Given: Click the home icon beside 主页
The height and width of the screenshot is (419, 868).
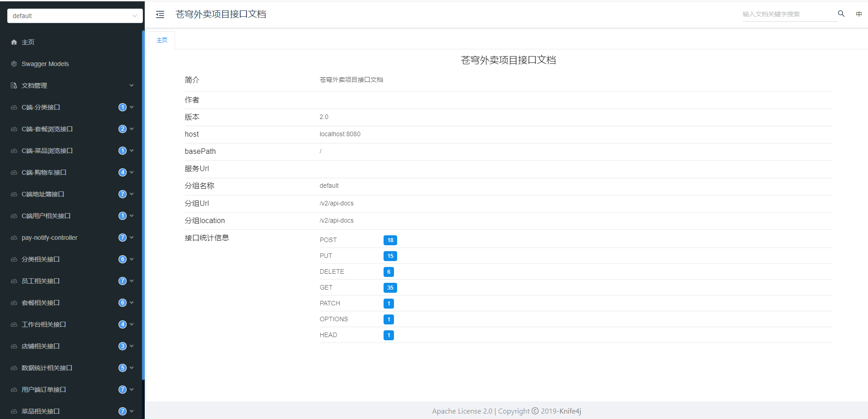Looking at the screenshot, I should coord(14,42).
